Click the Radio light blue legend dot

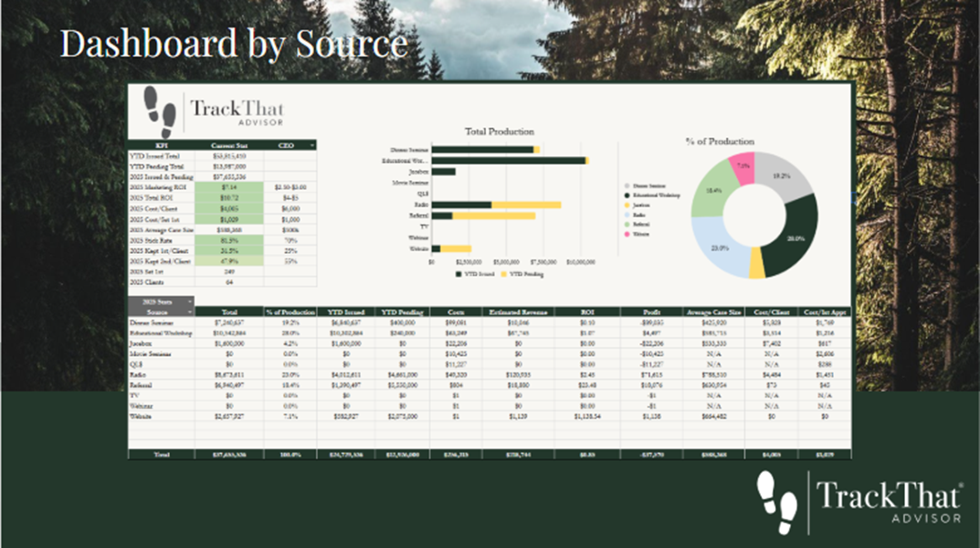pos(625,215)
